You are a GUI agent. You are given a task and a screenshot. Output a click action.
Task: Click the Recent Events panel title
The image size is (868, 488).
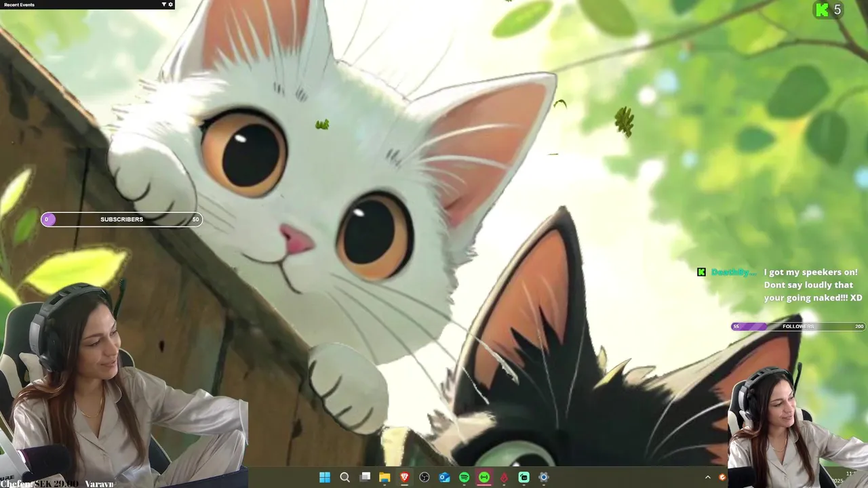pyautogui.click(x=19, y=4)
